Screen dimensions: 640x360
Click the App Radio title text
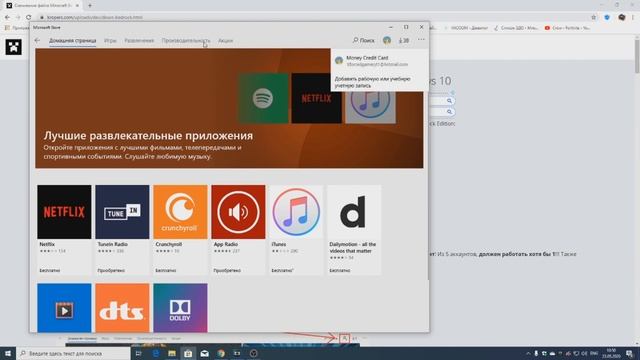point(226,244)
